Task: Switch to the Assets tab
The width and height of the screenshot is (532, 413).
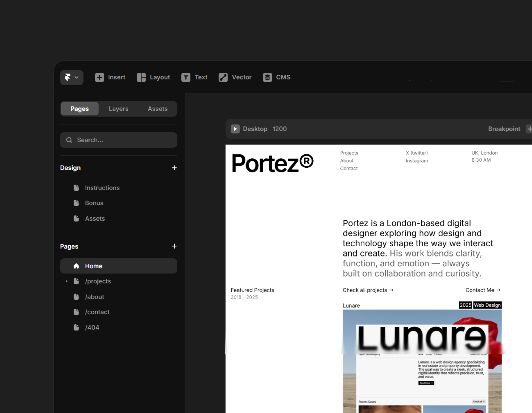Action: click(x=157, y=109)
